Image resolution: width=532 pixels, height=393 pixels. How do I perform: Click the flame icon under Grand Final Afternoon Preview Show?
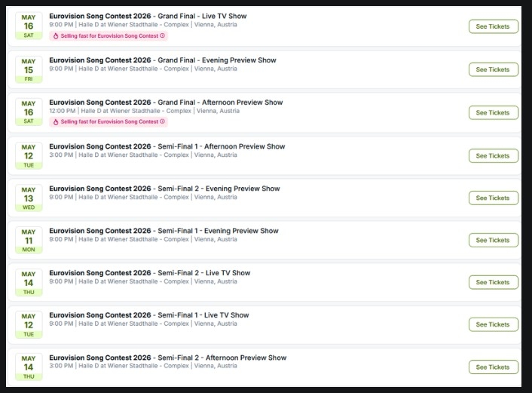point(55,121)
